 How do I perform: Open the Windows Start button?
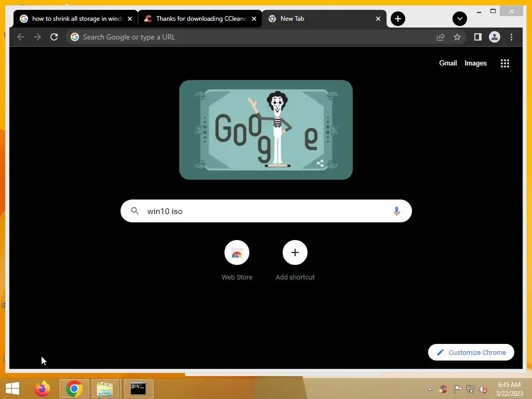12,389
